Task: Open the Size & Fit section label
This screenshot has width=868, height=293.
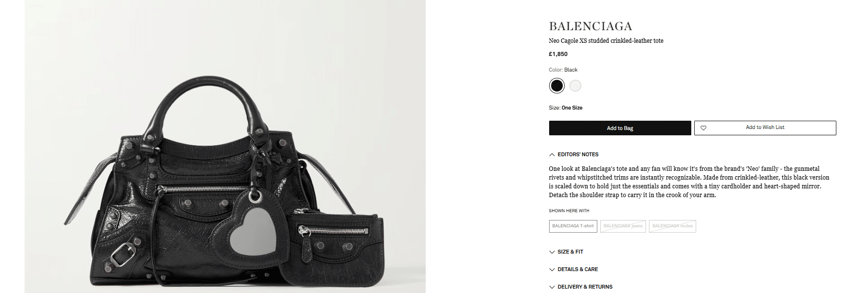Action: pos(570,252)
